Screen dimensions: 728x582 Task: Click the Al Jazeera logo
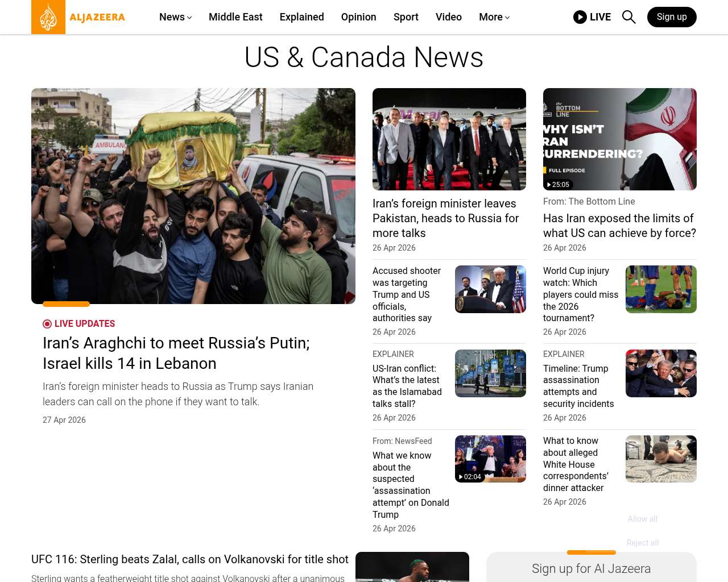[x=78, y=17]
